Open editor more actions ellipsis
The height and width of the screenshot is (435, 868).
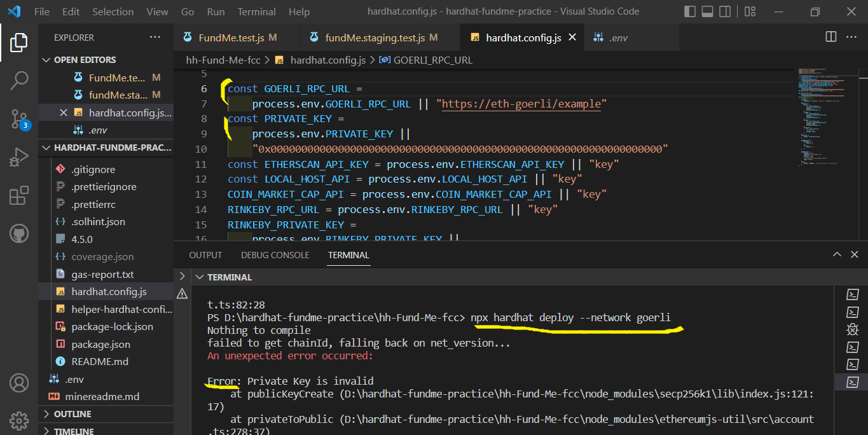(x=853, y=37)
